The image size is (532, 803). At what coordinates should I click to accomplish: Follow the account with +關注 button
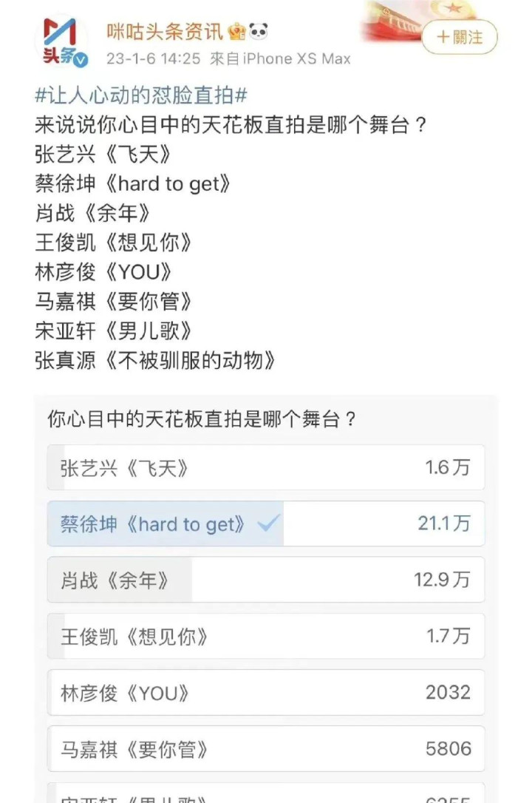click(460, 37)
